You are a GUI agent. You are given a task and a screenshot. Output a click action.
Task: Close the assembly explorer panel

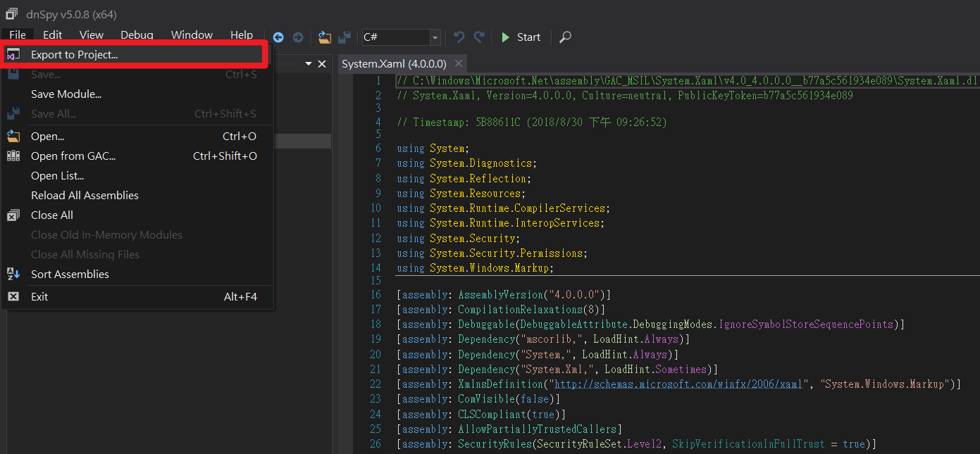(x=323, y=64)
